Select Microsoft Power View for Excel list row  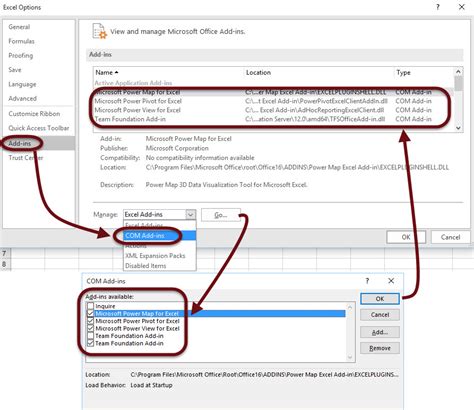point(273,110)
